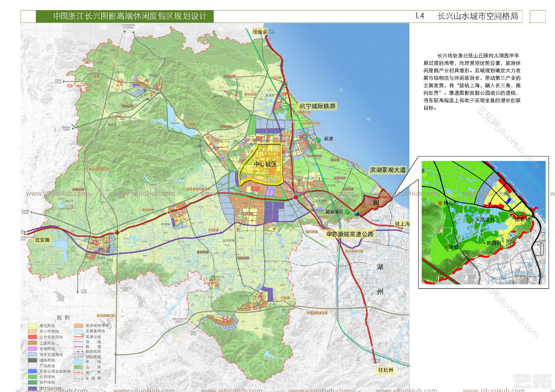This screenshot has width=555, height=392.
Task: Click the 发展备用地 legend swatch
Action: (79, 331)
